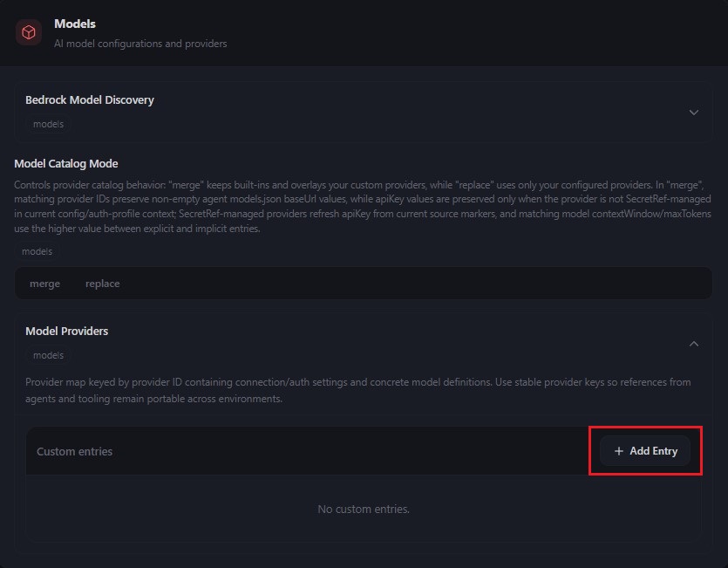
Task: Click the Models page title
Action: click(x=75, y=24)
